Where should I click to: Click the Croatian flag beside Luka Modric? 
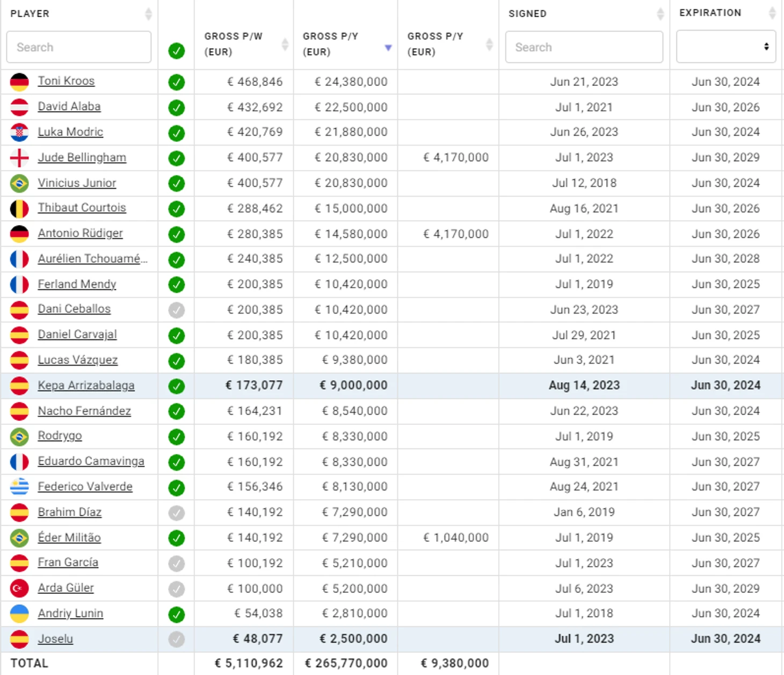pos(19,132)
